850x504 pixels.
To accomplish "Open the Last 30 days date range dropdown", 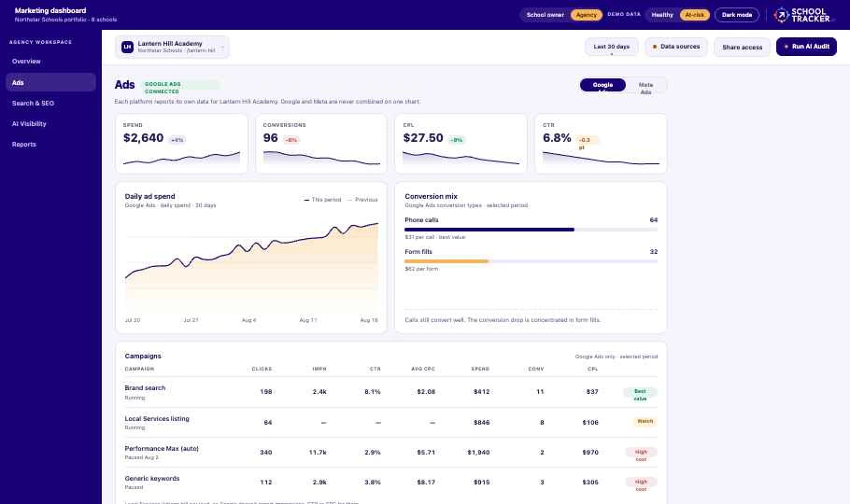I will 612,48.
